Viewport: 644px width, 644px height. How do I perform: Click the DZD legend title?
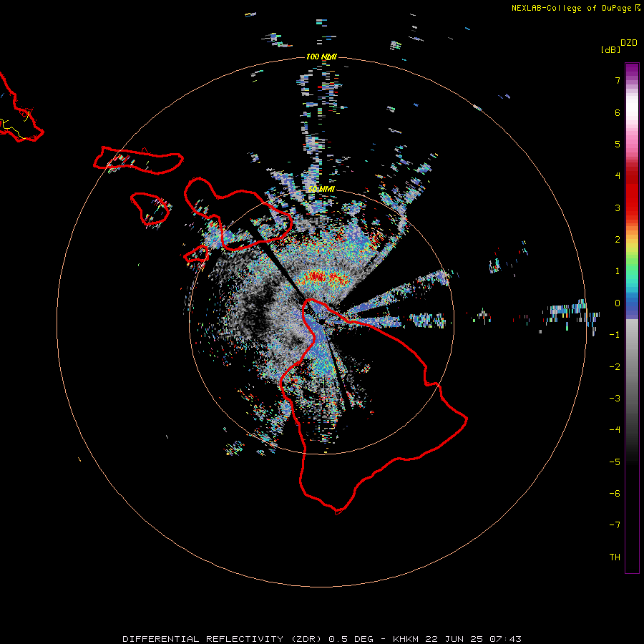(629, 43)
